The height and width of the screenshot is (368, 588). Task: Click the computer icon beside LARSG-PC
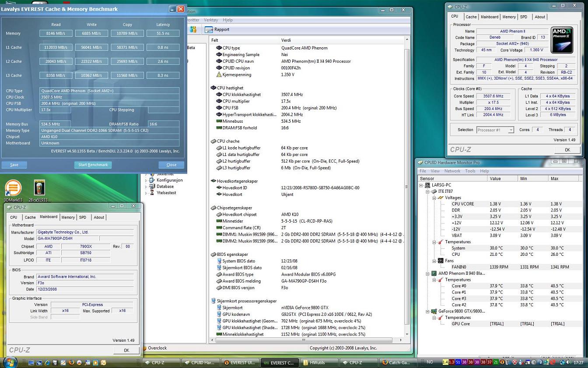[427, 185]
